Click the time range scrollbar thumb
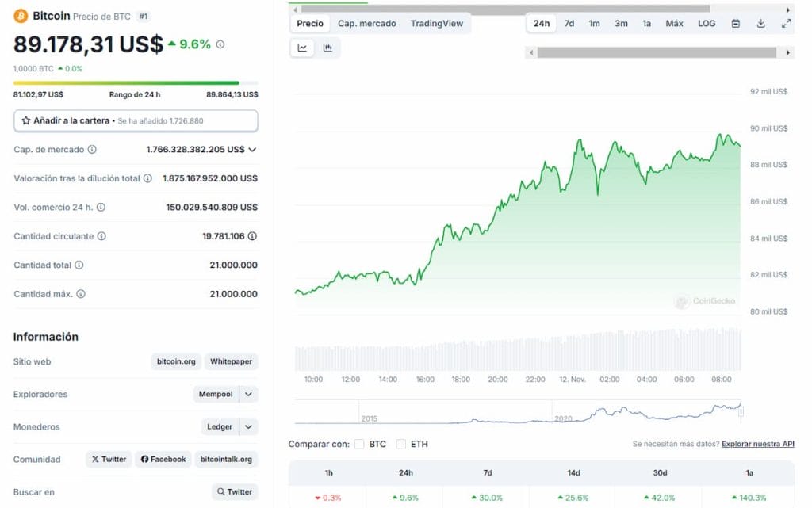Viewport: 812px width, 508px height. click(657, 53)
